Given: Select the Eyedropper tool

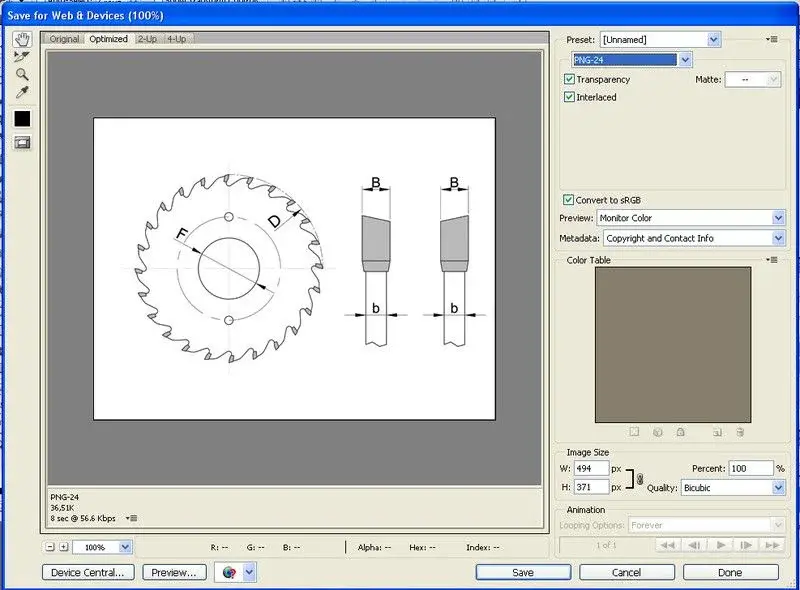Looking at the screenshot, I should [x=22, y=92].
